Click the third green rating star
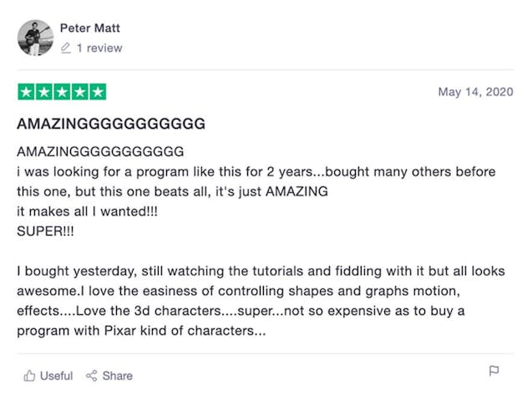Screen dimensions: 532x401 pos(62,92)
